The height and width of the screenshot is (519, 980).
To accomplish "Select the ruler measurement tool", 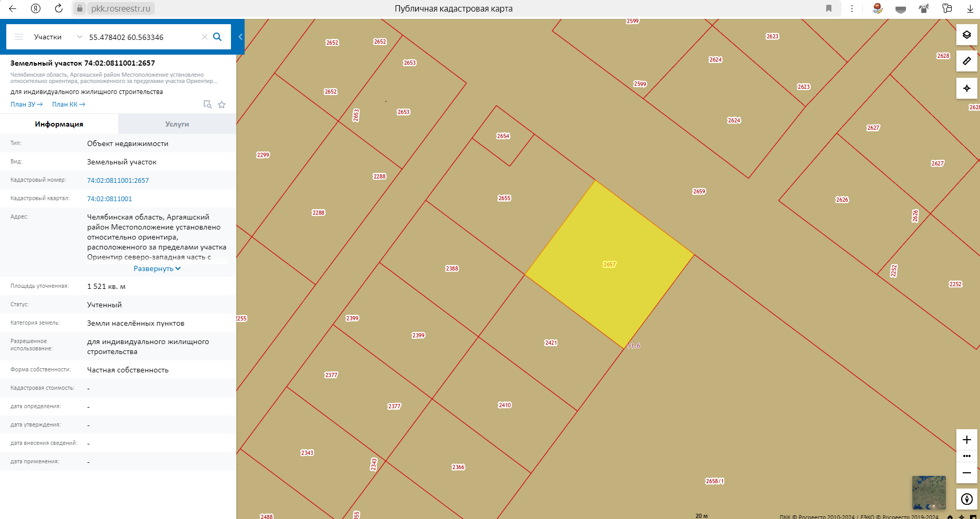I will click(x=966, y=61).
